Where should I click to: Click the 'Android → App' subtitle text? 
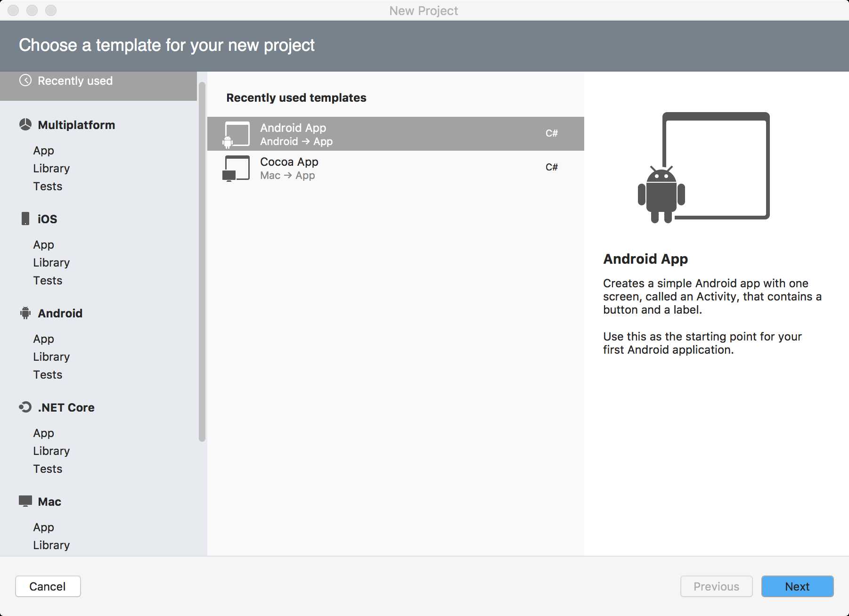pyautogui.click(x=296, y=141)
